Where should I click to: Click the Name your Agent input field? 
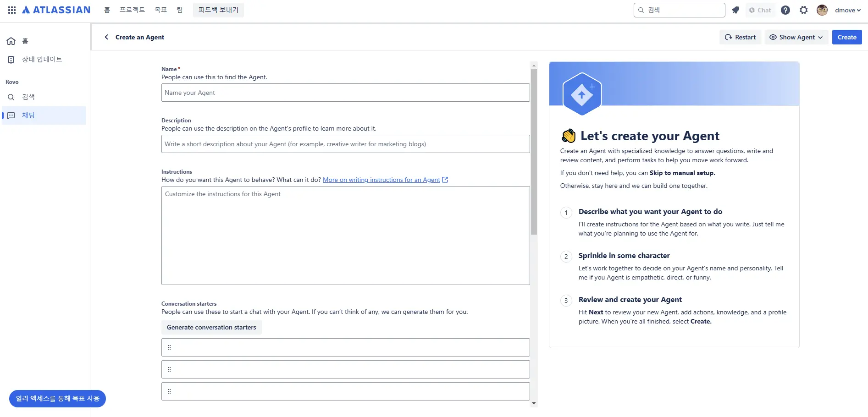[345, 93]
